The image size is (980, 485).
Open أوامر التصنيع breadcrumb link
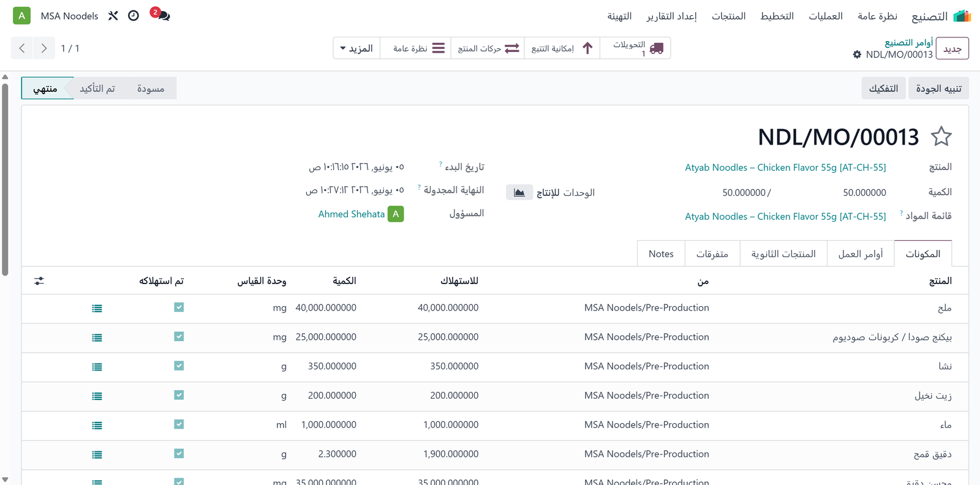tap(908, 42)
